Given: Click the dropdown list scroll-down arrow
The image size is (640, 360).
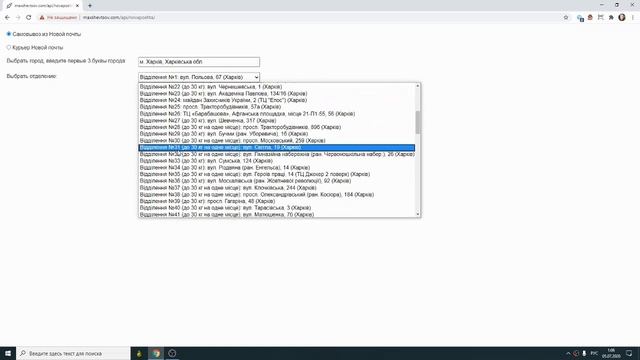Looking at the screenshot, I should point(418,214).
